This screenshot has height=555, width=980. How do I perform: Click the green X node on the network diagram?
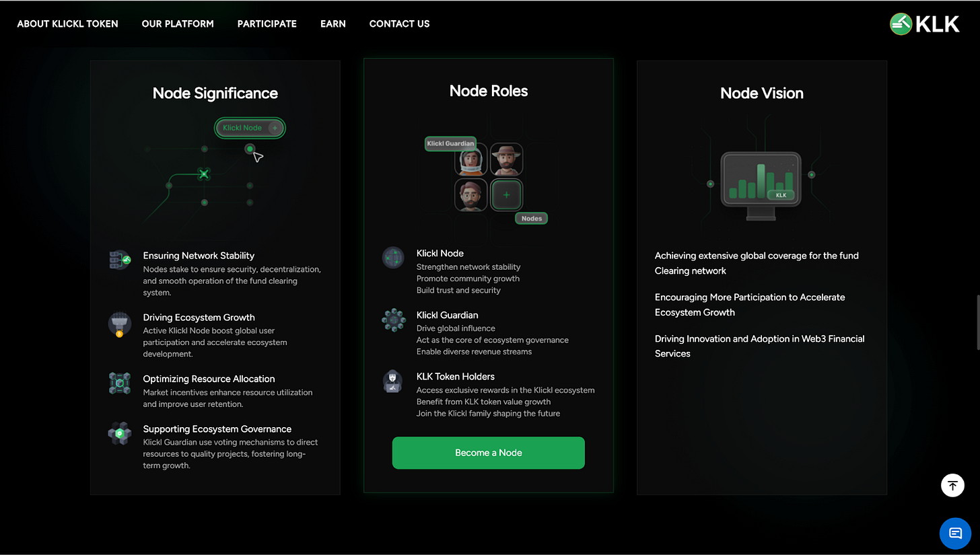pyautogui.click(x=204, y=174)
